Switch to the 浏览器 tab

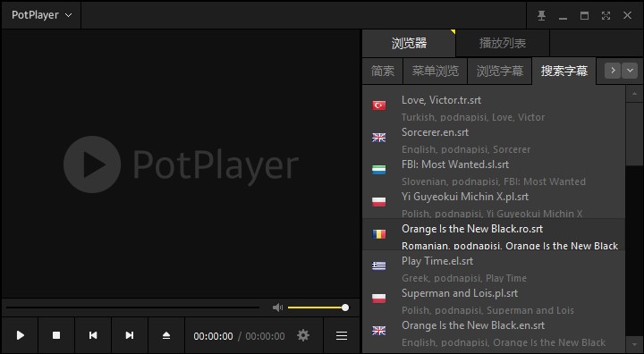point(409,43)
